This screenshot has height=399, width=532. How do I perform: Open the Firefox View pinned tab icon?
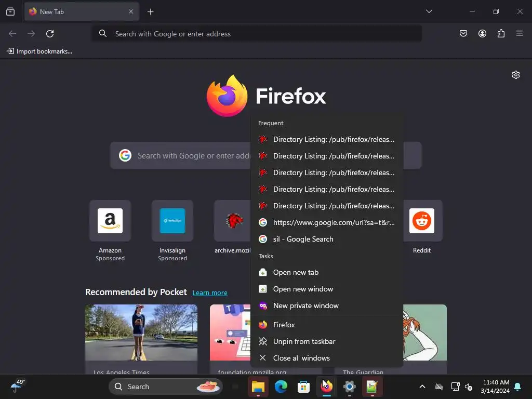pyautogui.click(x=10, y=11)
